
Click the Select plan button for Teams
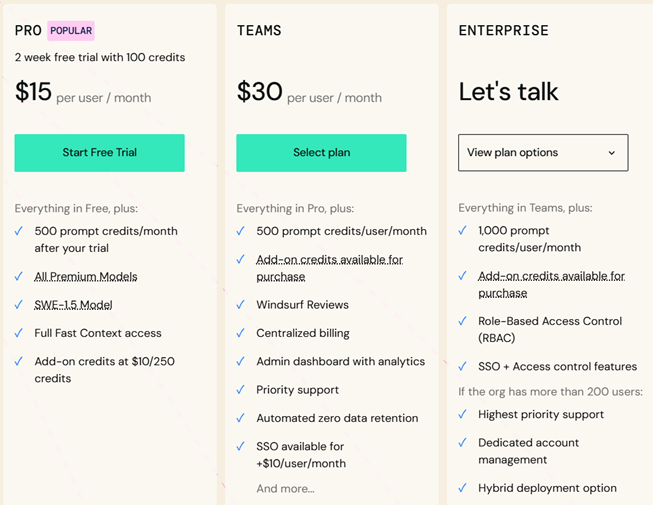321,153
